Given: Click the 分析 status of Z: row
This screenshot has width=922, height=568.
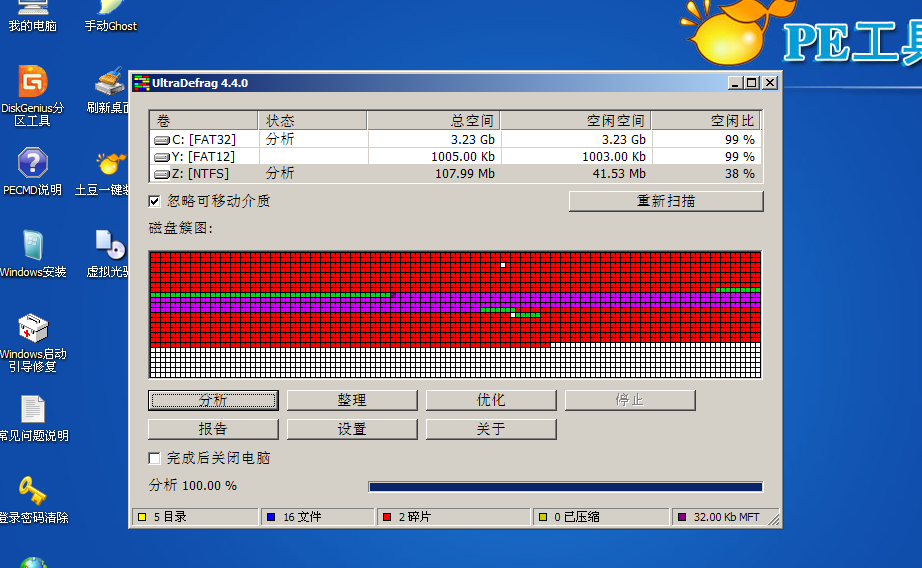Looking at the screenshot, I should (280, 173).
